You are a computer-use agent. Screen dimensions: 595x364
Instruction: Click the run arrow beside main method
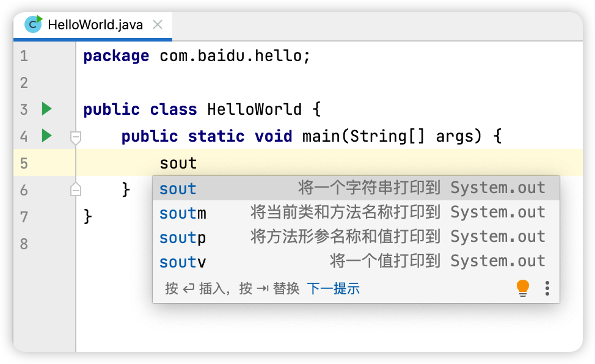(x=46, y=135)
